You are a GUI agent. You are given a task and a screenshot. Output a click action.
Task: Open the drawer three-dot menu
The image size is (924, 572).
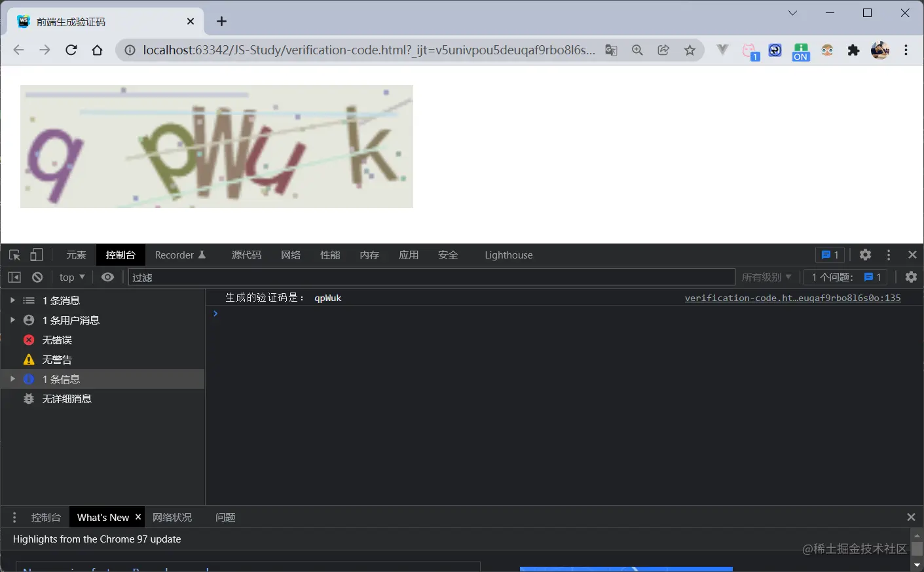click(x=14, y=518)
